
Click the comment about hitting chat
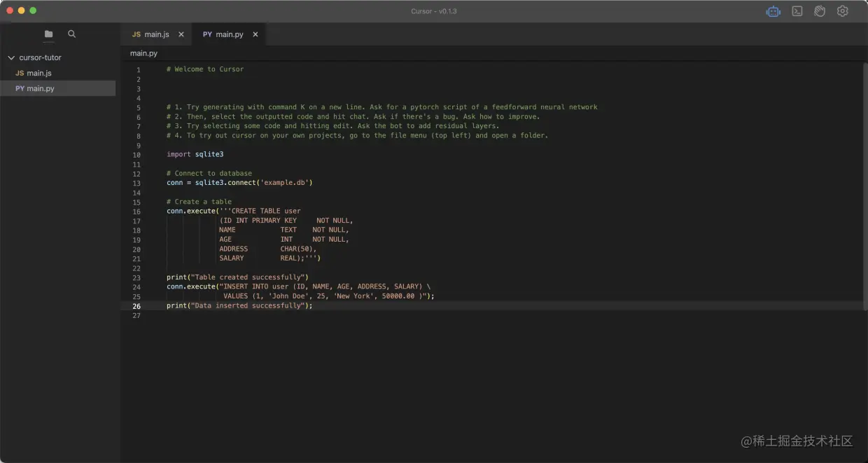353,117
